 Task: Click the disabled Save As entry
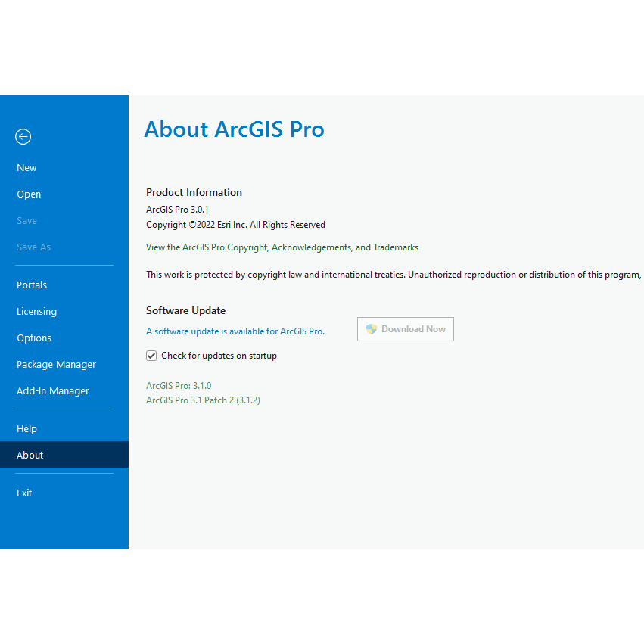34,247
